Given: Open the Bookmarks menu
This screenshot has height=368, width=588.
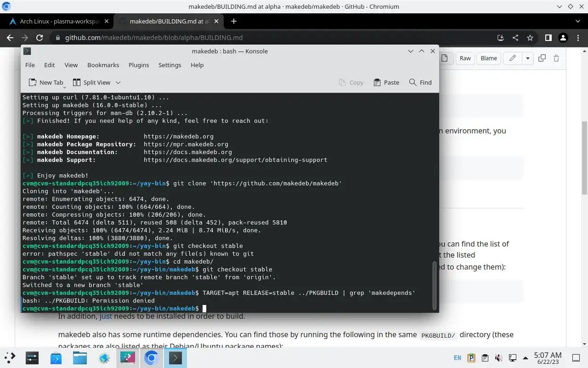Looking at the screenshot, I should pyautogui.click(x=103, y=65).
